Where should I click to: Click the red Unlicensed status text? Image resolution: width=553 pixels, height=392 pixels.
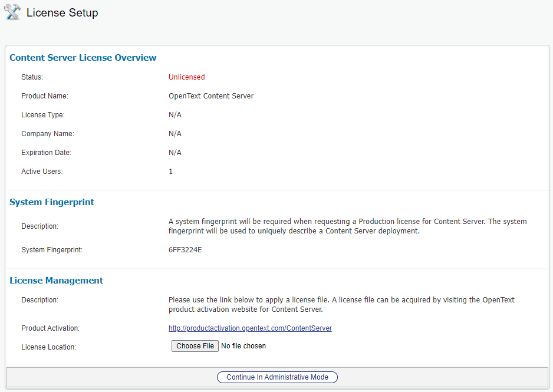point(186,77)
